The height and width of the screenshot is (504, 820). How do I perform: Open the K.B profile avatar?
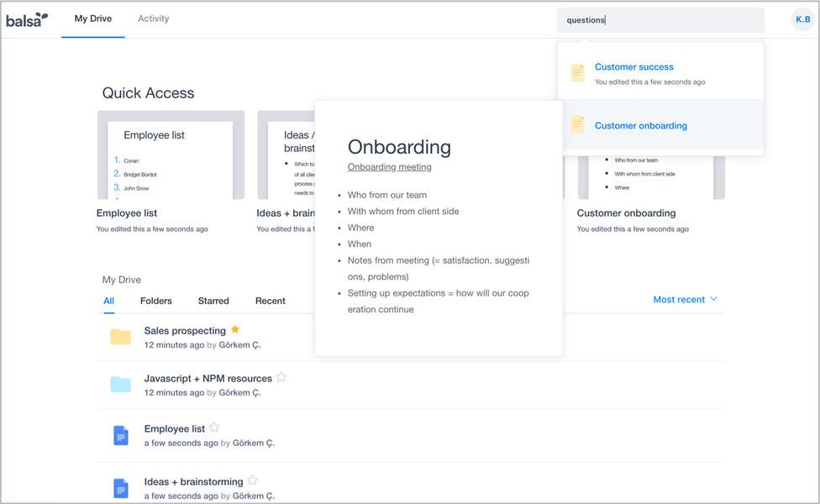(802, 18)
